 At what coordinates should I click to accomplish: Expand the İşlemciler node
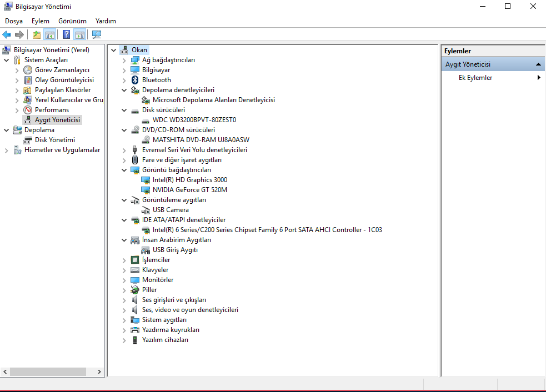[124, 260]
